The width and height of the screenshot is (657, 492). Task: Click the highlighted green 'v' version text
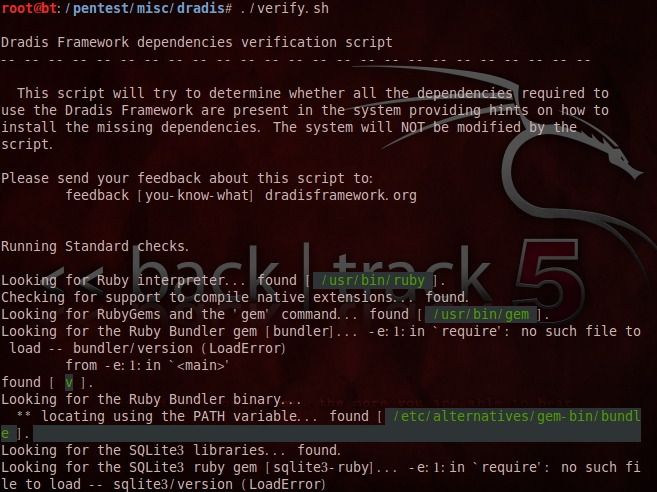pos(69,383)
